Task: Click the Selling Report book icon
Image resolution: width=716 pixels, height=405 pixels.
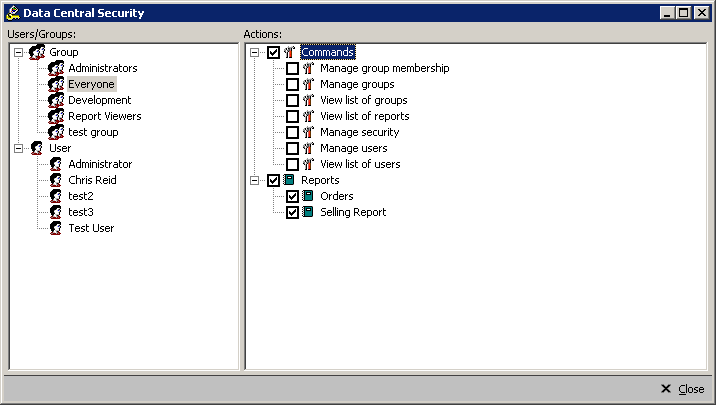Action: point(308,212)
